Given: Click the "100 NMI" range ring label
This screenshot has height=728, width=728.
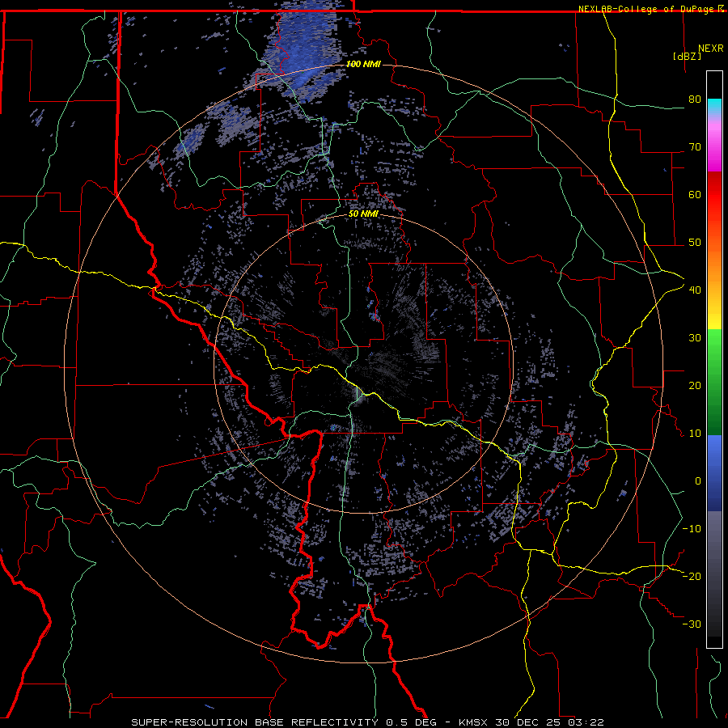Looking at the screenshot, I should (x=363, y=64).
